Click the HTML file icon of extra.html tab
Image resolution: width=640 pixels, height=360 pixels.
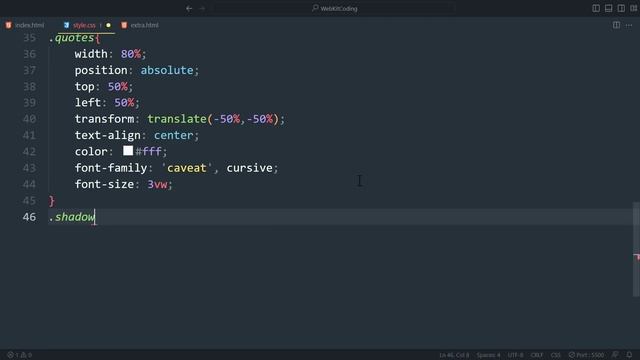tap(124, 25)
